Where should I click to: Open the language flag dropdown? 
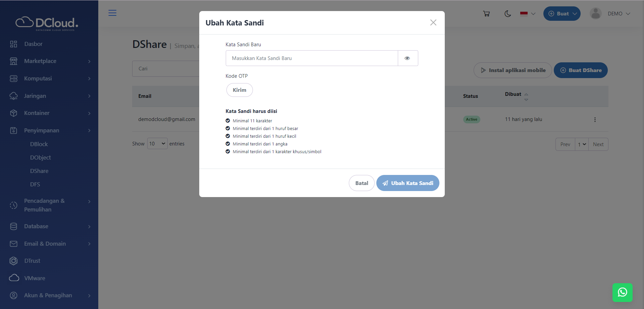[527, 14]
